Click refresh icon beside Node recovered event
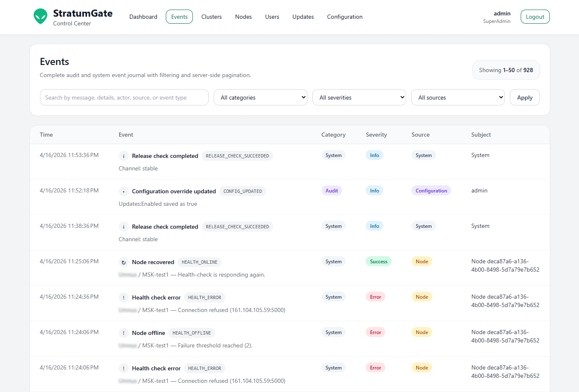The height and width of the screenshot is (392, 579). pyautogui.click(x=124, y=262)
